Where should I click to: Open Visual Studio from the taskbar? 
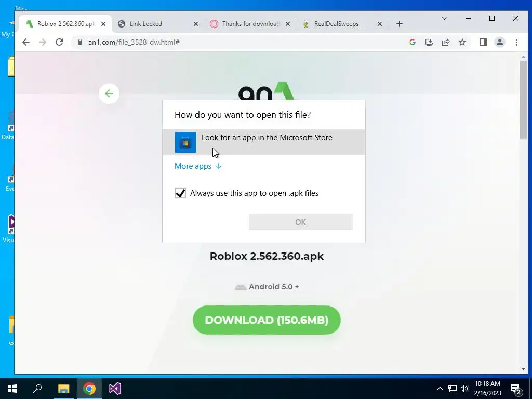(x=115, y=389)
